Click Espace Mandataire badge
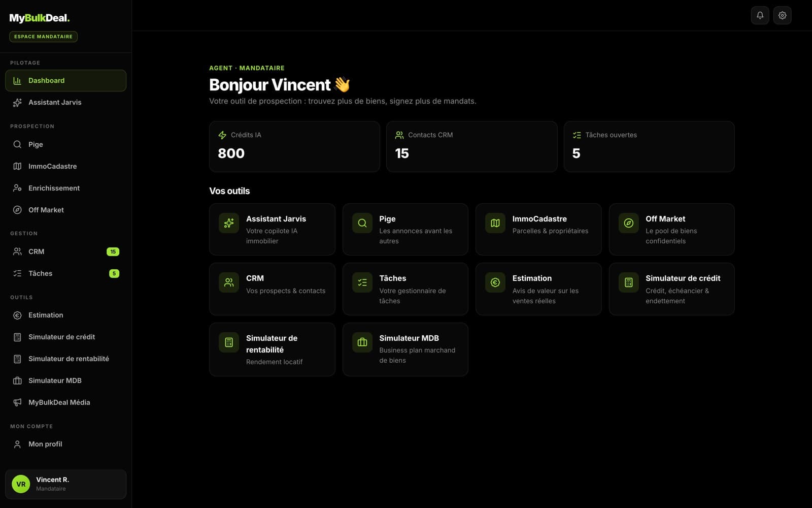The image size is (812, 508). click(43, 37)
